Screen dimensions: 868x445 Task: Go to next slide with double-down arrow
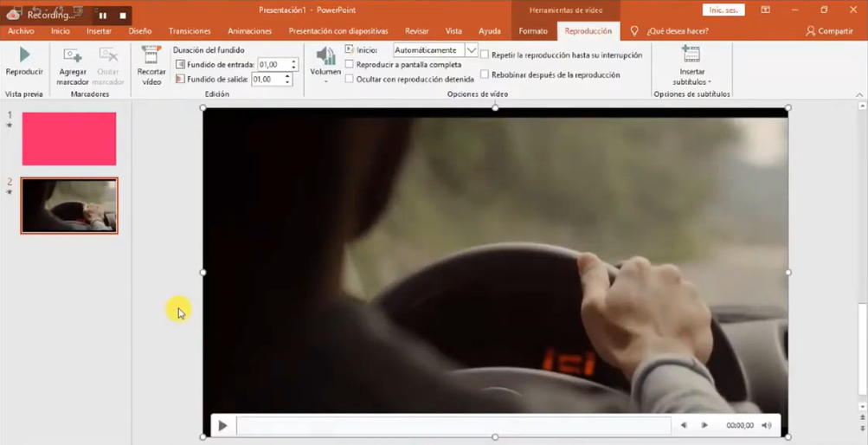[862, 429]
